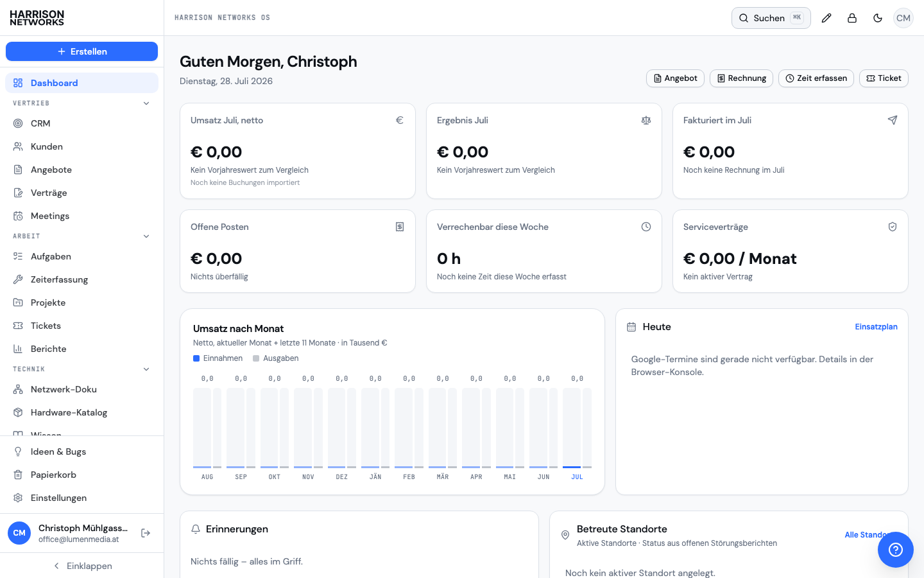Open Verträge in the sidebar
The image size is (924, 578).
(81, 193)
